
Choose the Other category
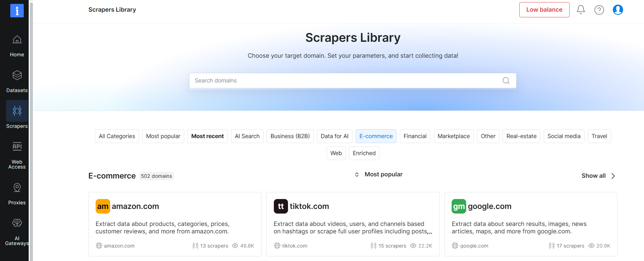coord(488,136)
